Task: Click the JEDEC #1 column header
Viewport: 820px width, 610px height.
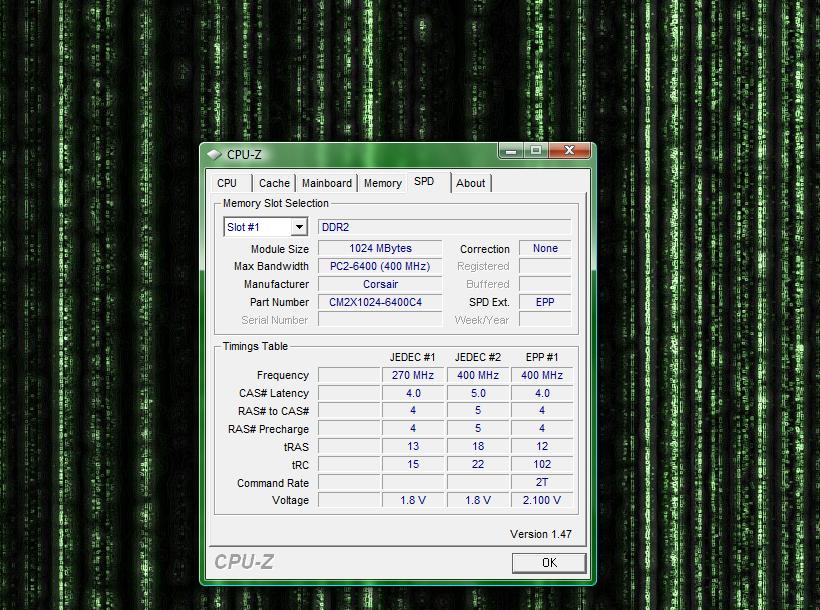Action: pos(413,357)
